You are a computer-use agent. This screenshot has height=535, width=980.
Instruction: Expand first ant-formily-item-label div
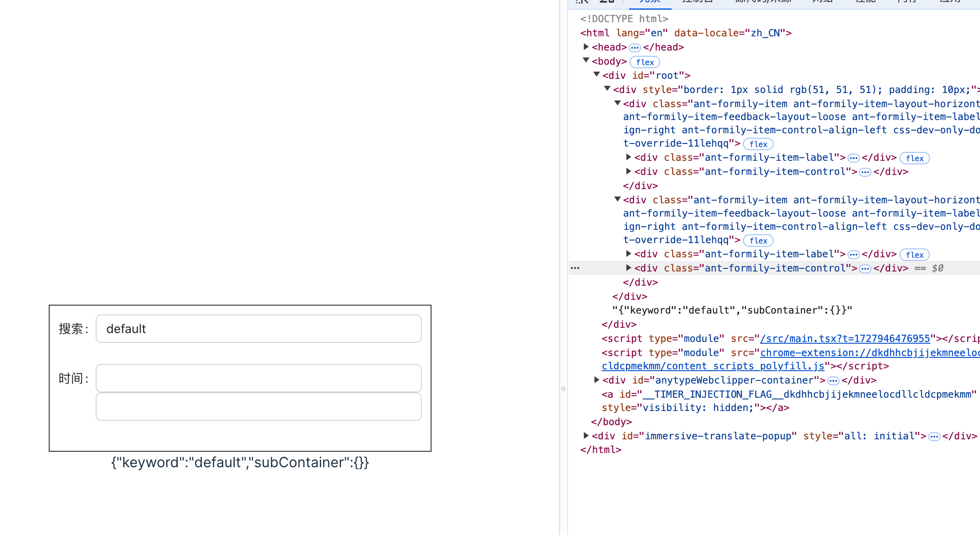(628, 157)
